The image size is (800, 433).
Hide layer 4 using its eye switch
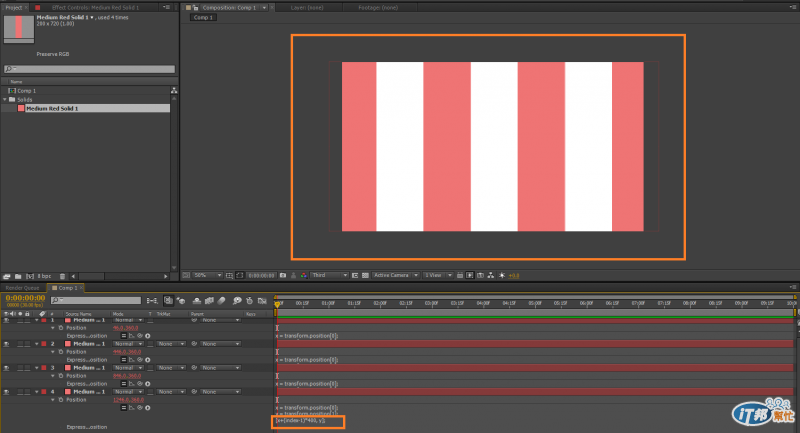coord(6,392)
